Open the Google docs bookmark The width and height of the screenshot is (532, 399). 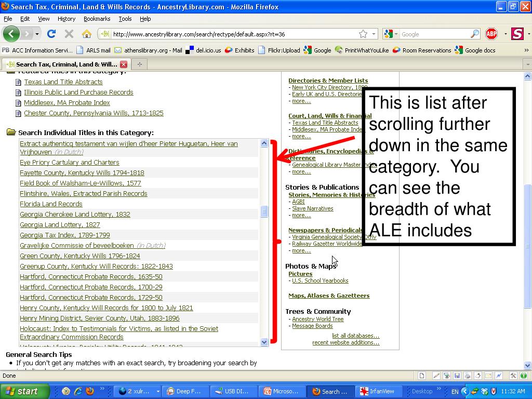click(475, 50)
